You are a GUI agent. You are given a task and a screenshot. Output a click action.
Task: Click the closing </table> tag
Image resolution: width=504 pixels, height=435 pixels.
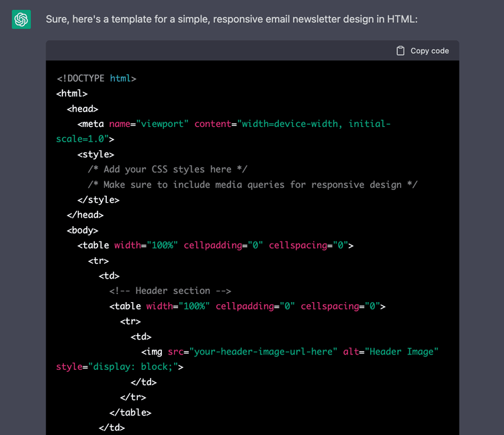click(130, 412)
